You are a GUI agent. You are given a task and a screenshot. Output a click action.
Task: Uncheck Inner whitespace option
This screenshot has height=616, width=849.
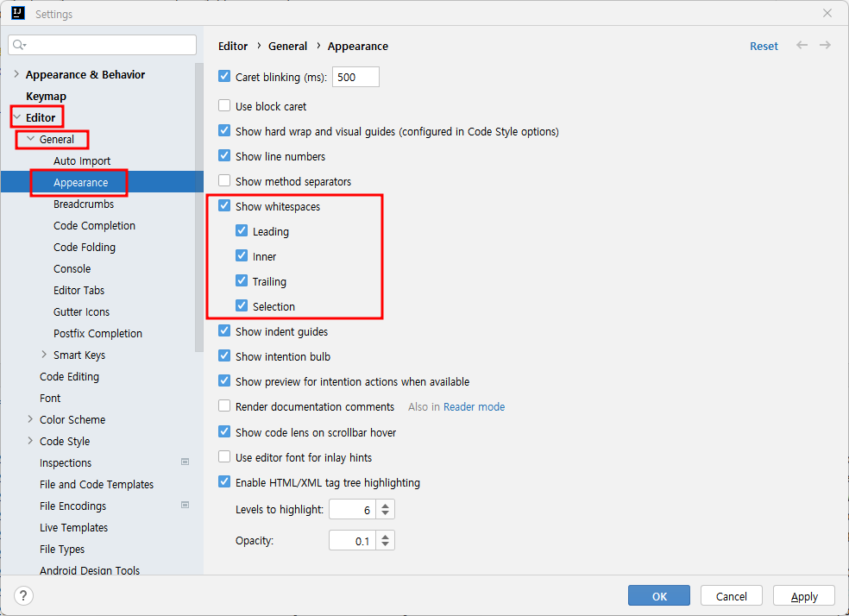click(242, 255)
